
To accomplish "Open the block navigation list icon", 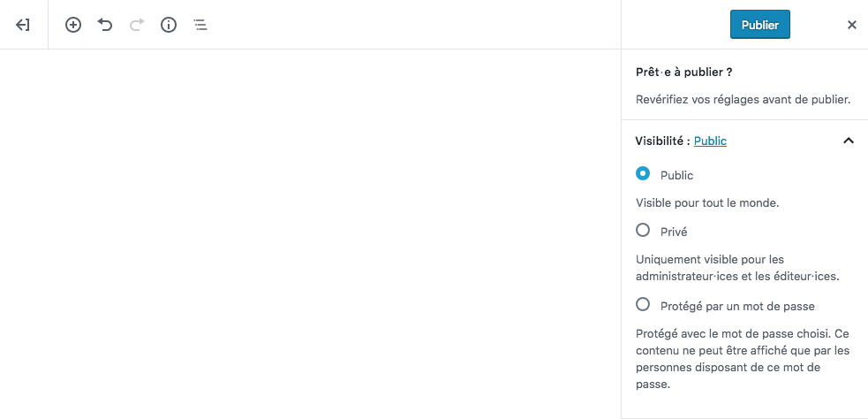I will tap(200, 25).
